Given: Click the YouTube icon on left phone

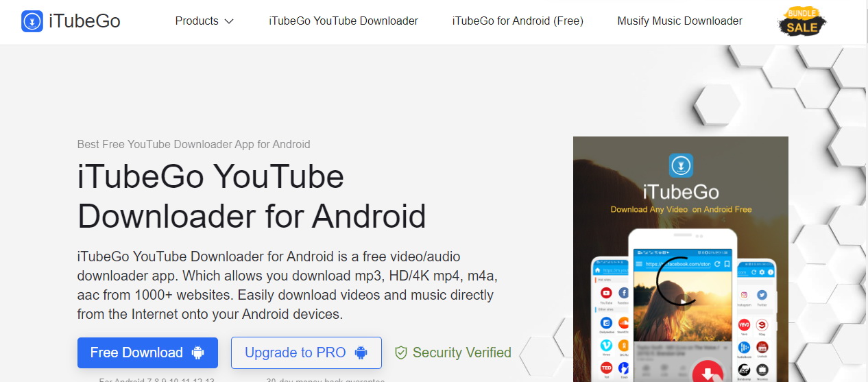Looking at the screenshot, I should click(606, 294).
